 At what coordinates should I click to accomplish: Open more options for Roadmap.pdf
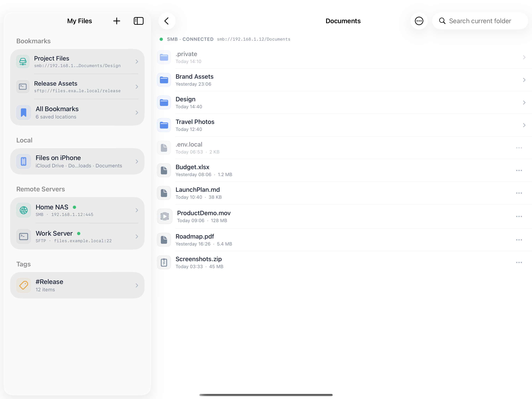(x=519, y=240)
